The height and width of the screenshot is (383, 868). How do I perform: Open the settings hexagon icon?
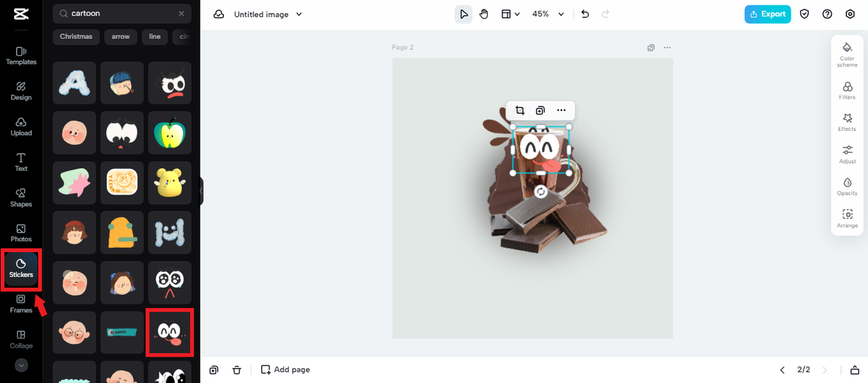click(x=850, y=14)
